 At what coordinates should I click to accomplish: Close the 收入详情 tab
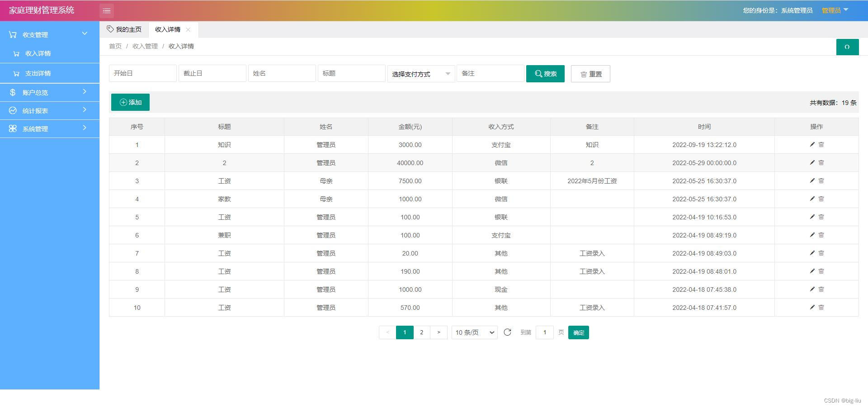coord(188,29)
